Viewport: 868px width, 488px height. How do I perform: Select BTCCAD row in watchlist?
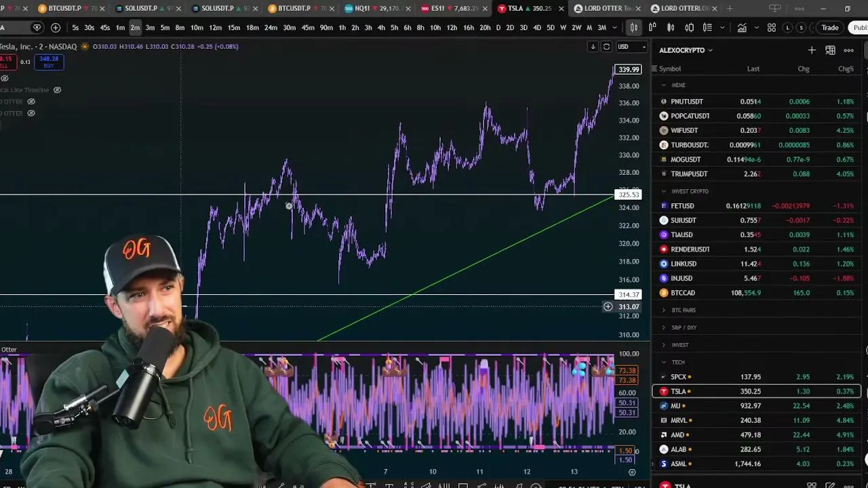click(757, 293)
